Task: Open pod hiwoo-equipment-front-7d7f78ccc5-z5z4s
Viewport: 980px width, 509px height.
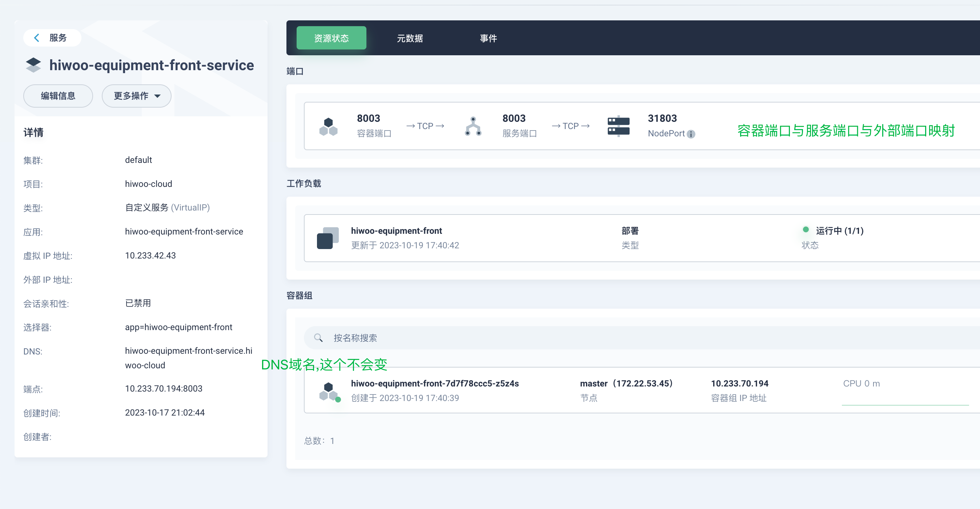Action: coord(434,384)
